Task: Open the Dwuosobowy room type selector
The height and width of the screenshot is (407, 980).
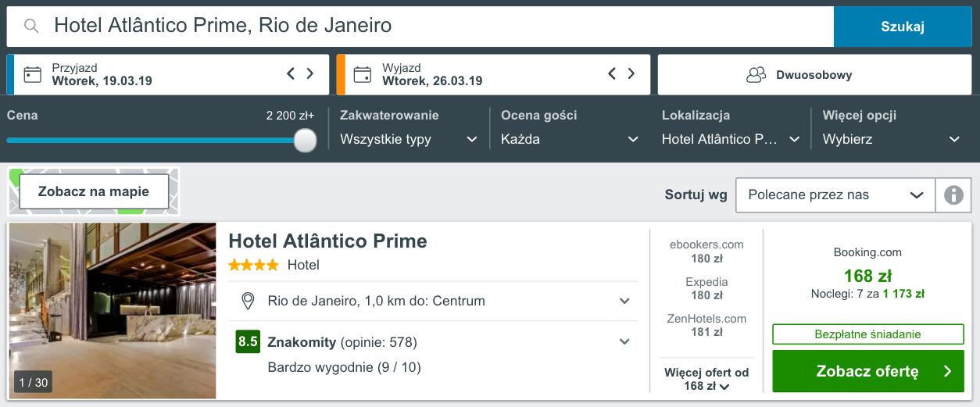Action: [814, 75]
